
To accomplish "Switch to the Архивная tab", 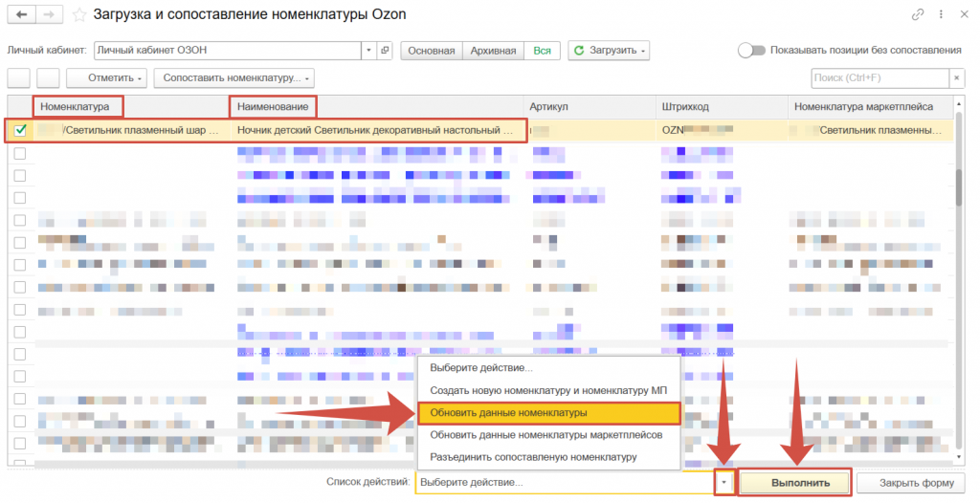I will click(493, 51).
